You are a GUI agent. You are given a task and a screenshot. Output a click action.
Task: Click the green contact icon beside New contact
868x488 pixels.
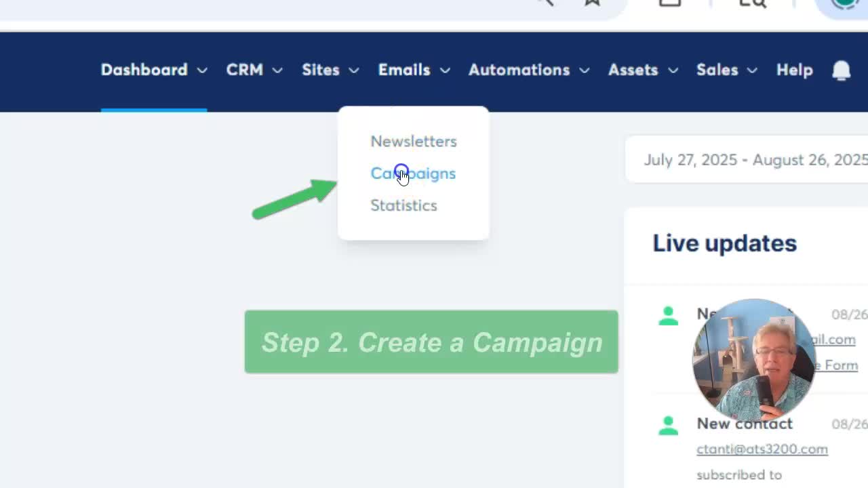click(668, 425)
